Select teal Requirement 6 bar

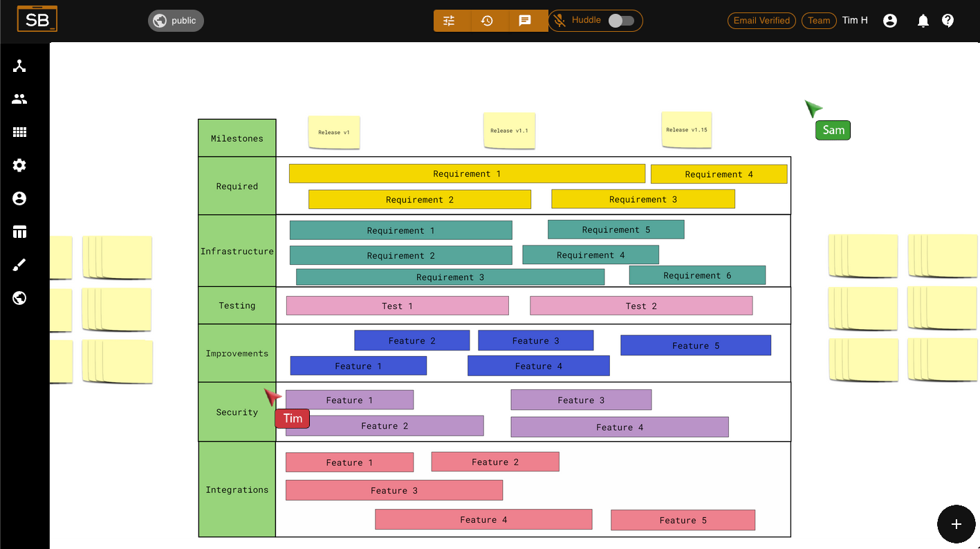pos(697,275)
